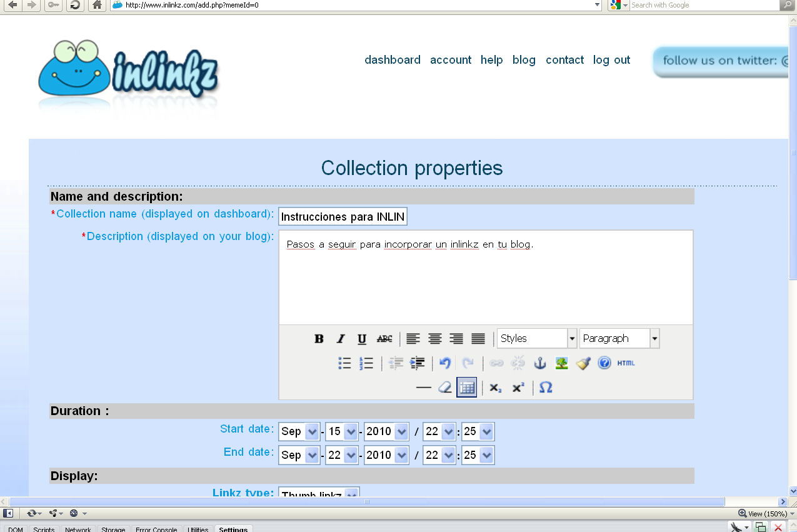
Task: Open the Linkz type dropdown
Action: coord(319,494)
